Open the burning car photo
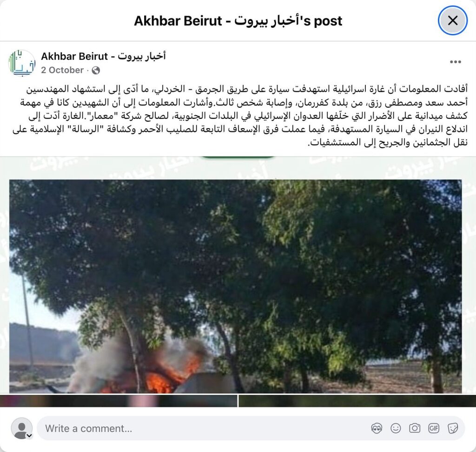This screenshot has width=476, height=452. click(x=236, y=286)
